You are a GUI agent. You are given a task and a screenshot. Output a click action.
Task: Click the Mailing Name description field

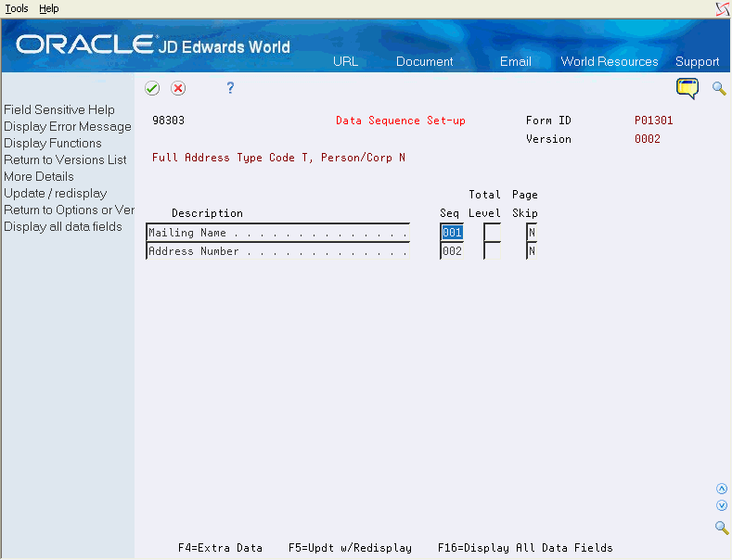(278, 233)
